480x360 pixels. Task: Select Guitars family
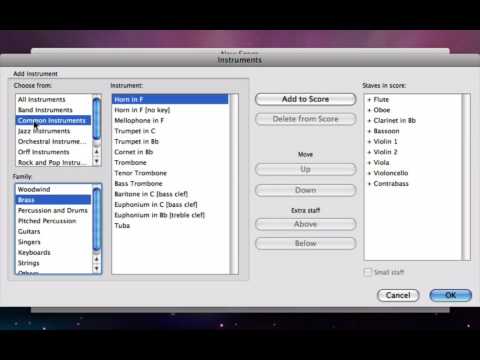pos(53,231)
